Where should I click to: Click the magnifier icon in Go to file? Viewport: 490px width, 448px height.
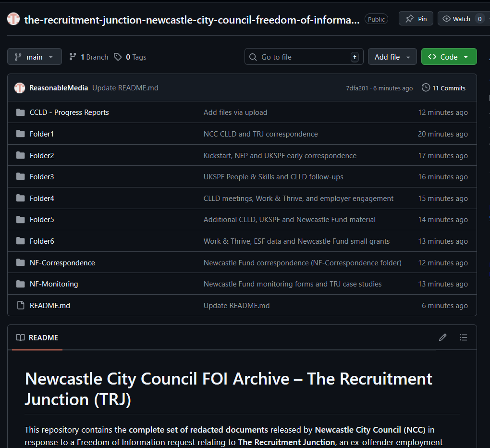click(253, 57)
